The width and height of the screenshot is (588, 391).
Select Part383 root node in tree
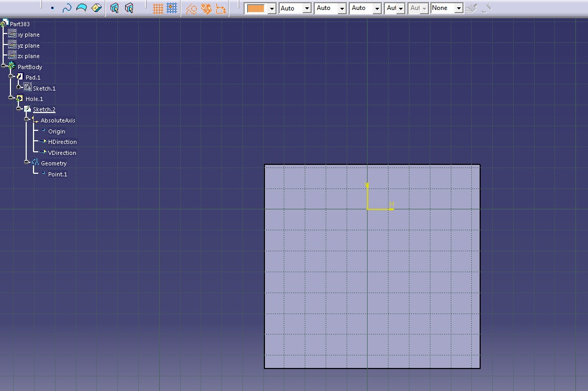19,24
